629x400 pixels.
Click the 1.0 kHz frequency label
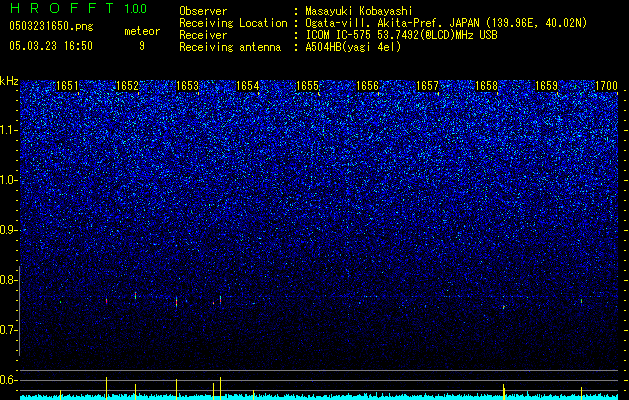(9, 180)
